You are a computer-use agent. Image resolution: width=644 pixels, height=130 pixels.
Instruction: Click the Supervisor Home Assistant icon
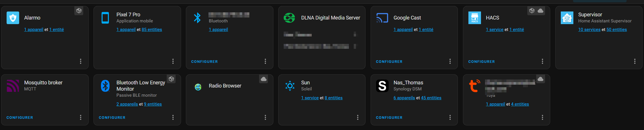[x=567, y=18]
